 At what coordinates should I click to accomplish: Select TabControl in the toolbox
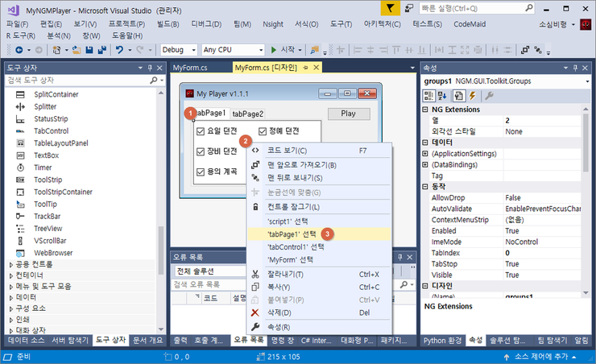(x=52, y=130)
